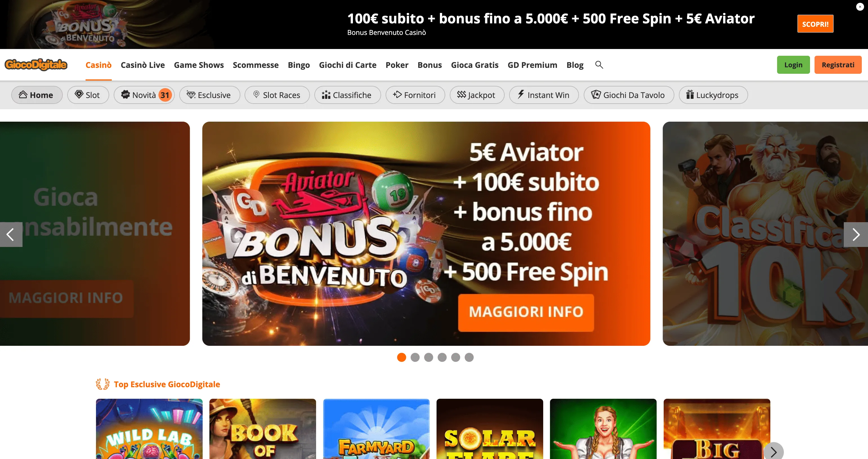Open Classifiche leaderboard category
868x459 pixels.
point(347,95)
